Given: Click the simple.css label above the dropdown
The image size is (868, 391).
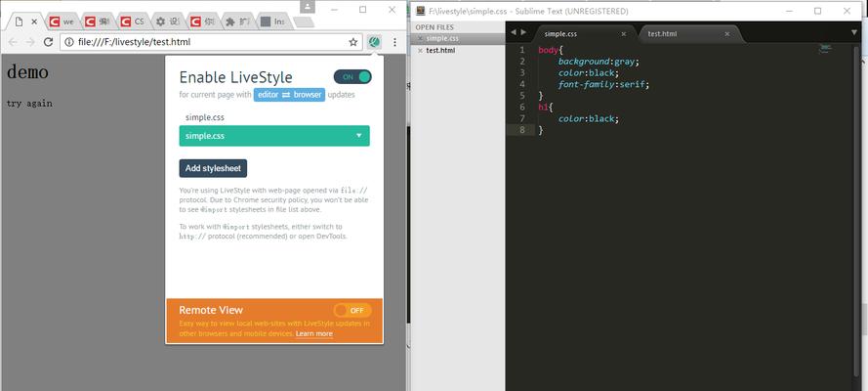Looking at the screenshot, I should pos(205,117).
